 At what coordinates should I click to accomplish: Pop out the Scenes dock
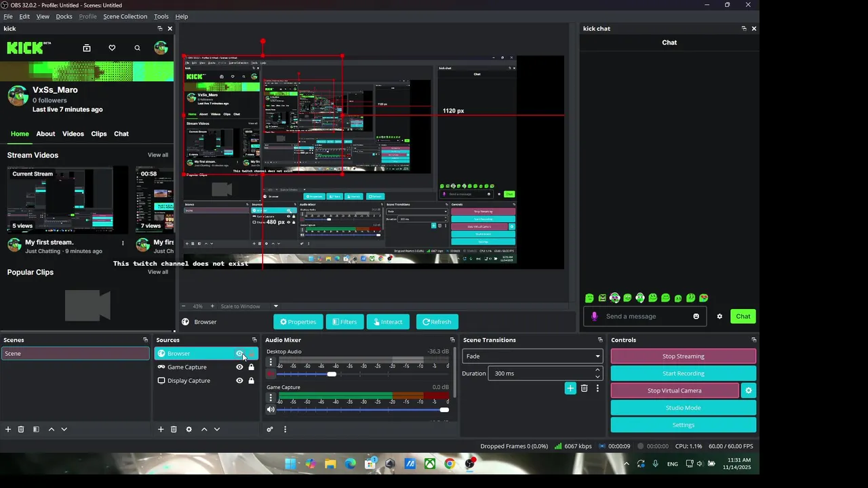[x=145, y=340]
